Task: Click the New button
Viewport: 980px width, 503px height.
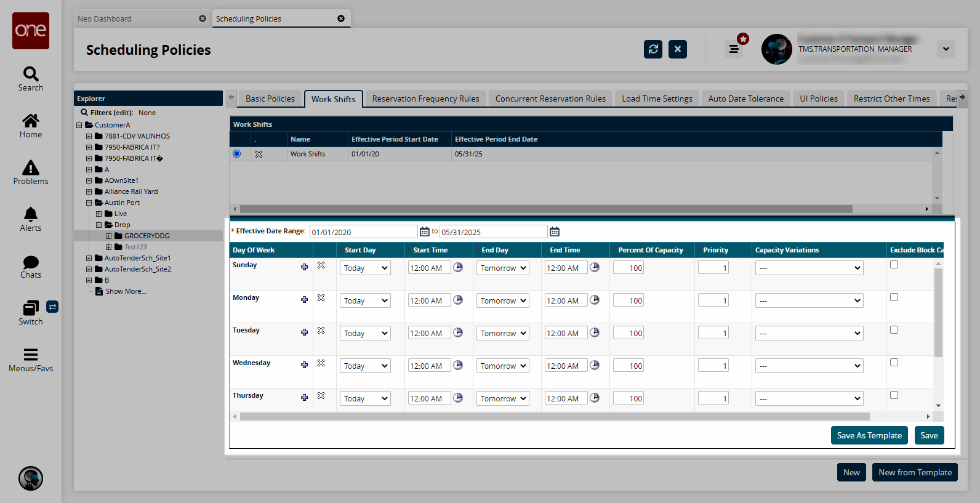Action: click(x=852, y=472)
